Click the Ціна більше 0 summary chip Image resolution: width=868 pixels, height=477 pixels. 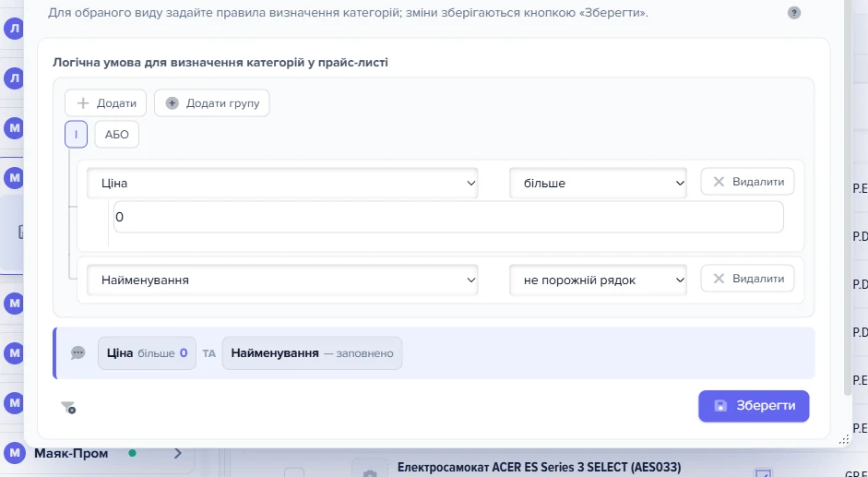coord(147,352)
